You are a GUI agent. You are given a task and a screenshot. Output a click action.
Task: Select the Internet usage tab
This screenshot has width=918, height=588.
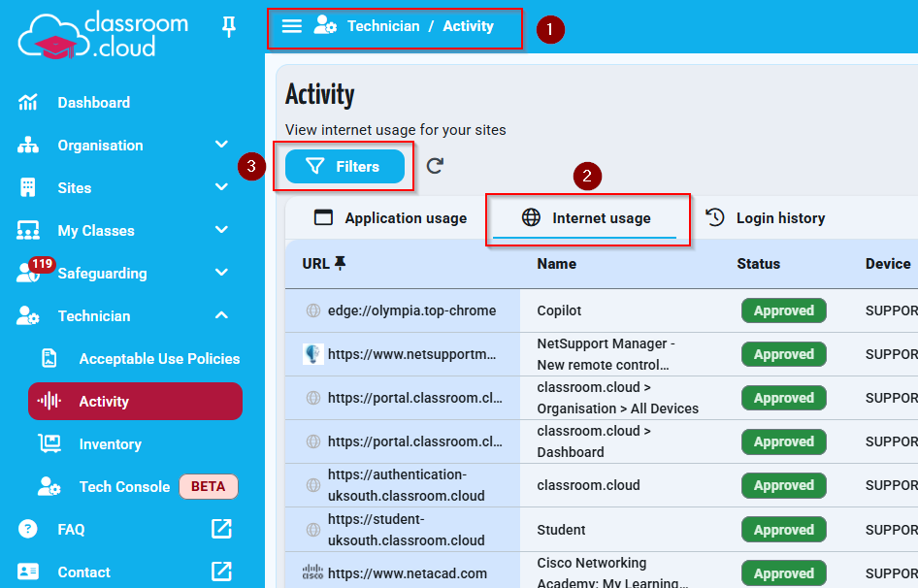pyautogui.click(x=585, y=218)
